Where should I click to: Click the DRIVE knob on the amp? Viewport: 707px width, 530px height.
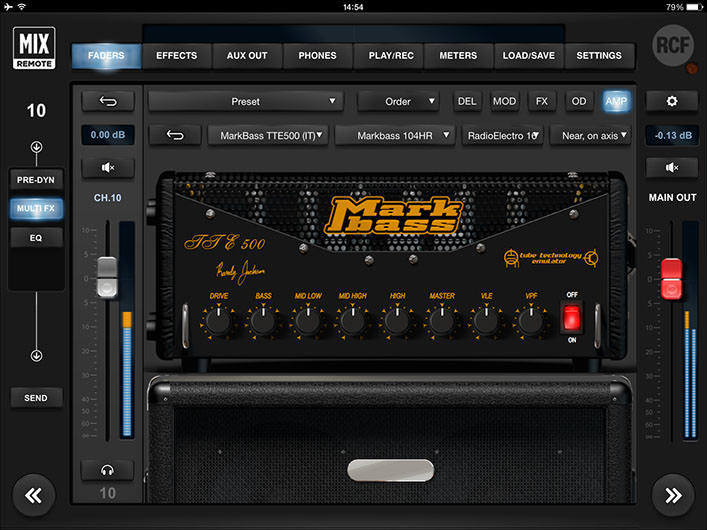pyautogui.click(x=218, y=321)
